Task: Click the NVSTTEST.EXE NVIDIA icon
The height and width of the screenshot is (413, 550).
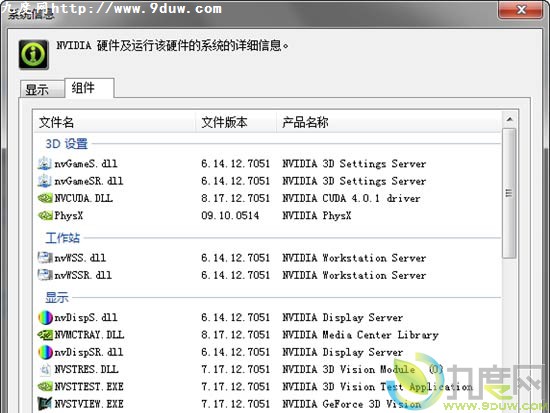Action: tap(45, 387)
